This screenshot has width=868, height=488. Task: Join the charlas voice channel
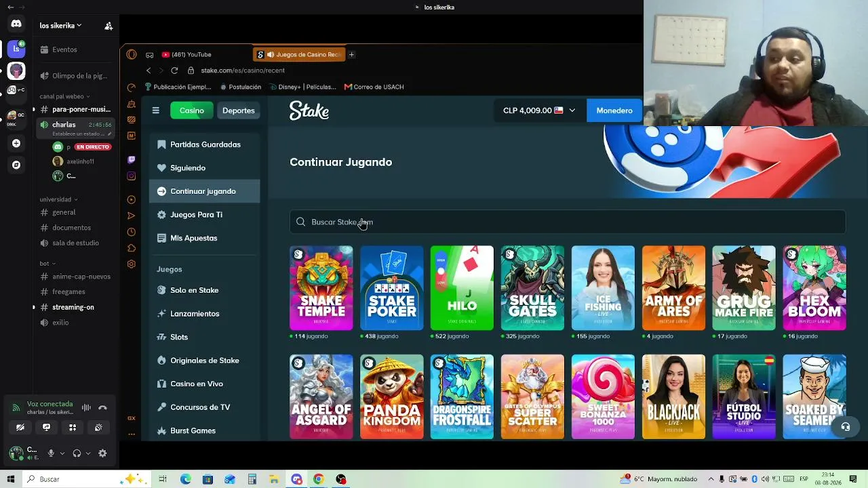[x=64, y=125]
